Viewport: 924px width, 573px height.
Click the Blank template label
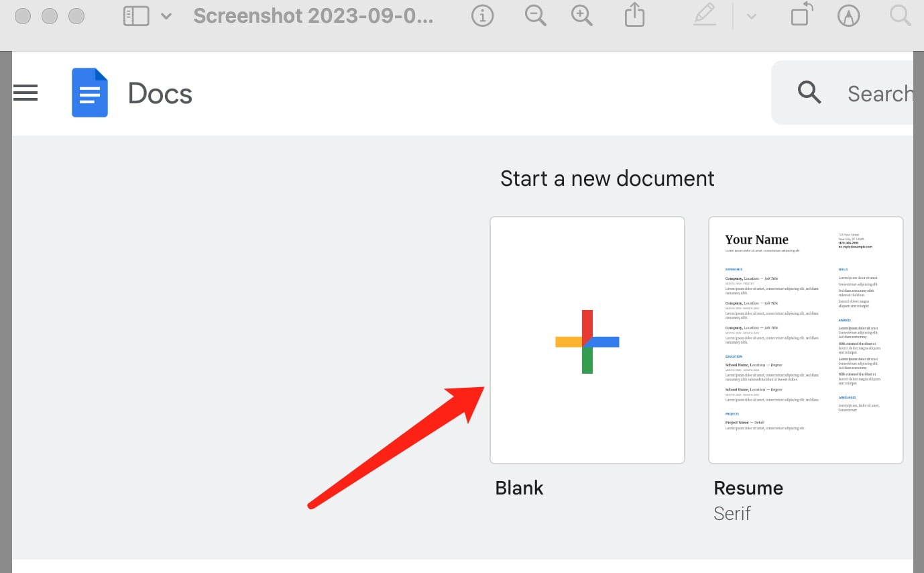519,488
